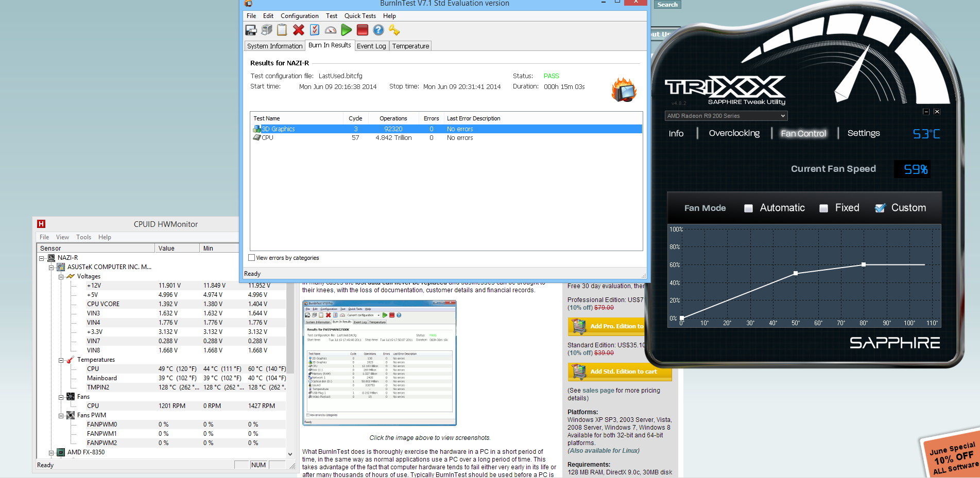The height and width of the screenshot is (478, 980).
Task: Click the AMD FX-8350 chip icon
Action: click(x=61, y=452)
